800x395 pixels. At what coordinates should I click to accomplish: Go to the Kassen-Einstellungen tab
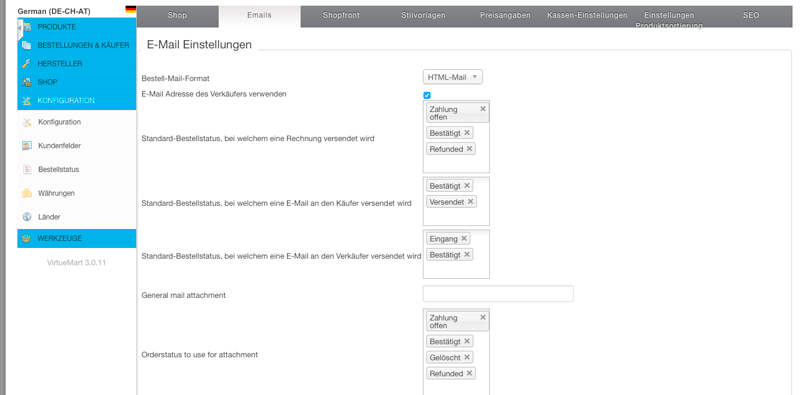click(x=587, y=16)
